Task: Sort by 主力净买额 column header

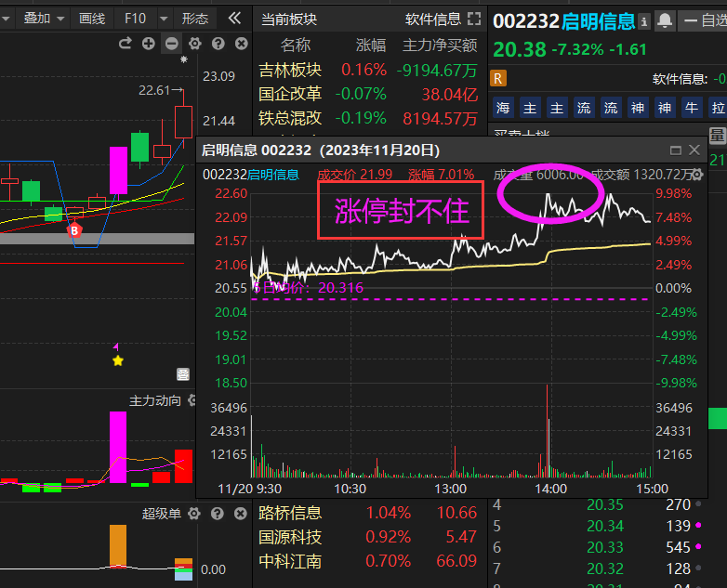Action: (x=440, y=45)
